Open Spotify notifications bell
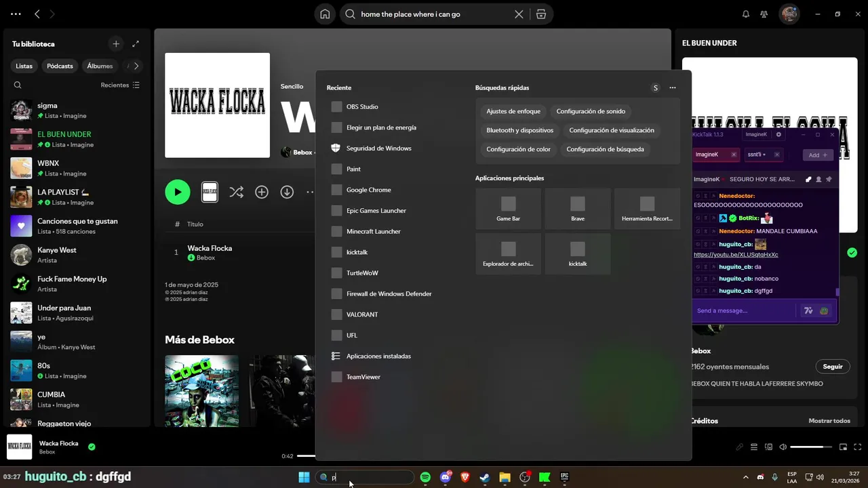This screenshot has width=868, height=488. tap(746, 14)
